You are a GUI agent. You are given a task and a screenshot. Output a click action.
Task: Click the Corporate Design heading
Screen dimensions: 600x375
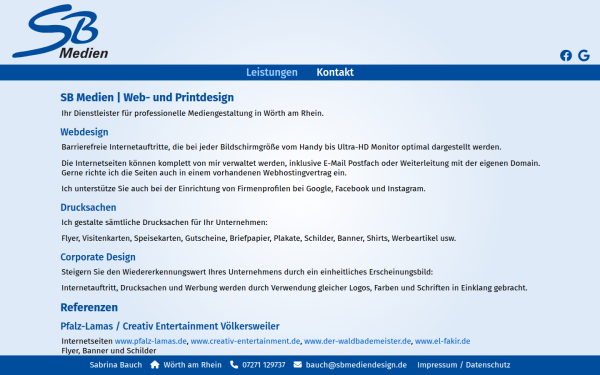(x=98, y=257)
